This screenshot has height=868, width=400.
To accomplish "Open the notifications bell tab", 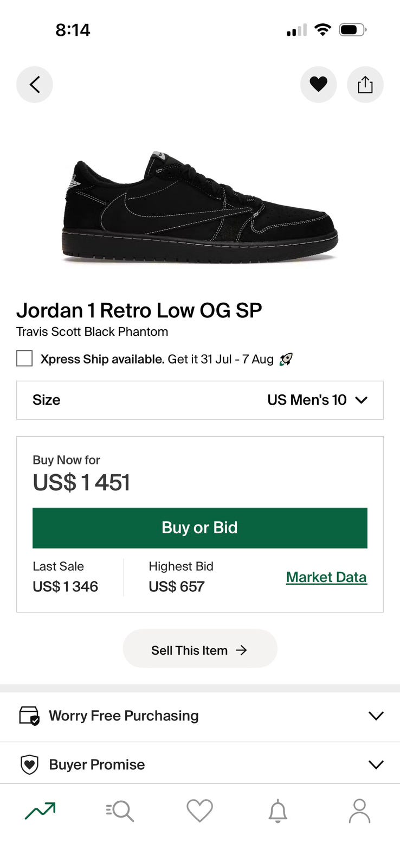I will [278, 811].
